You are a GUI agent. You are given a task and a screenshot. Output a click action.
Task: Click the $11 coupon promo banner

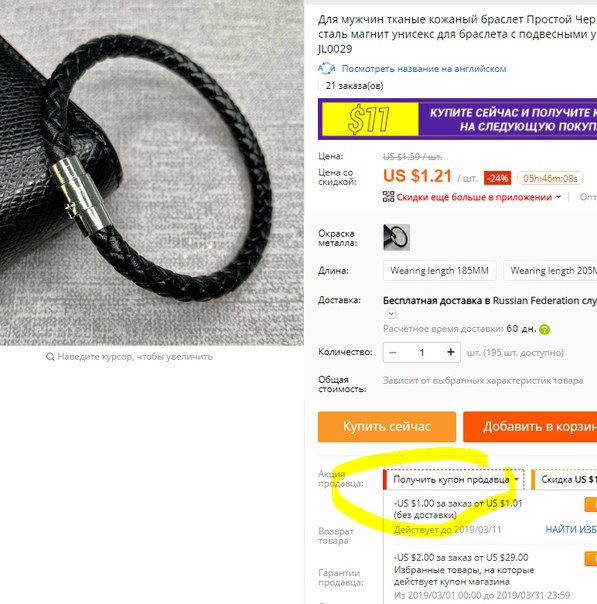pos(458,119)
